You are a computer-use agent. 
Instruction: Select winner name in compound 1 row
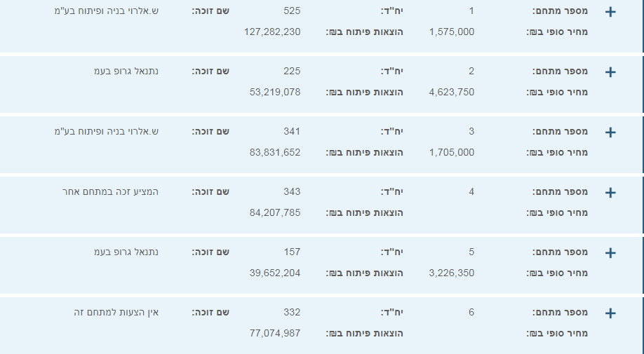[107, 11]
